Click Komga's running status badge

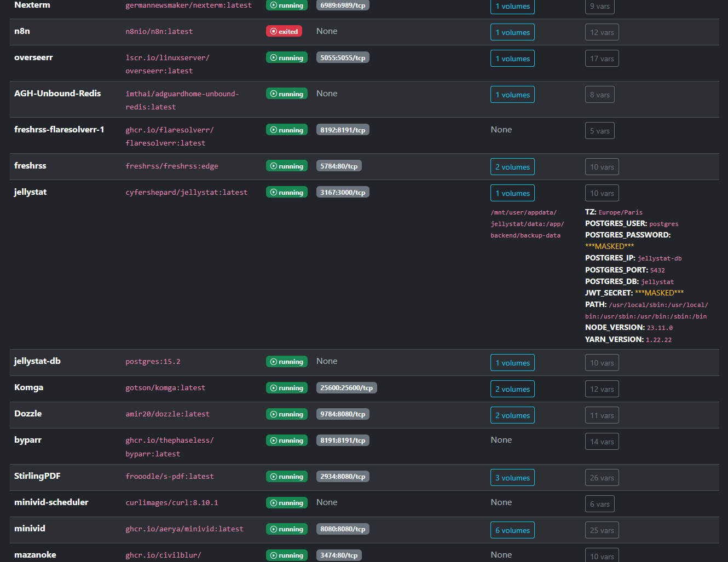tap(287, 387)
